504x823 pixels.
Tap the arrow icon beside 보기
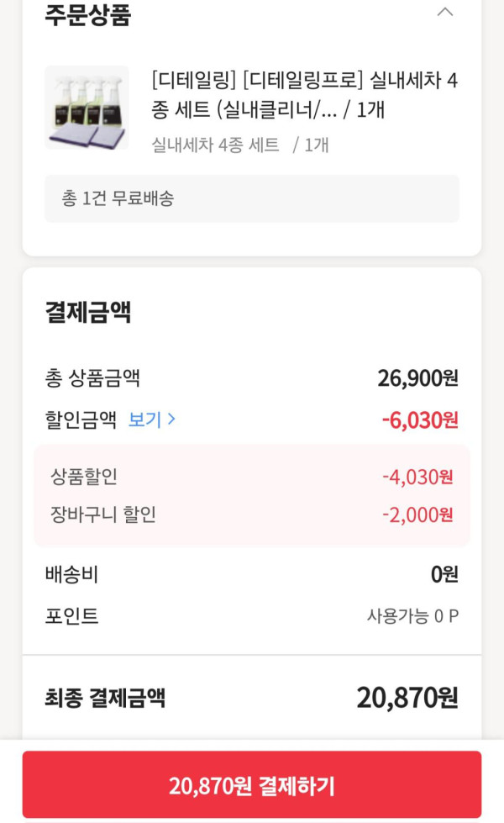click(x=172, y=419)
